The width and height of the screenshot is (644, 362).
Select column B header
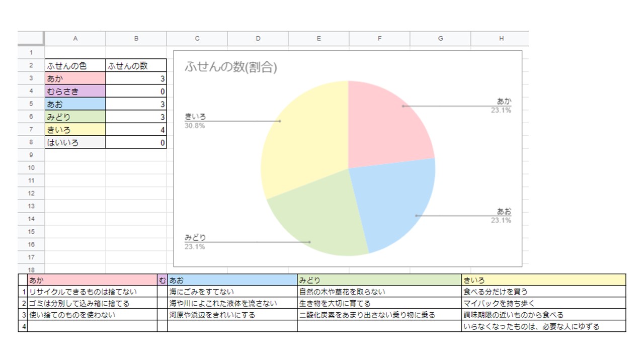[x=136, y=39]
